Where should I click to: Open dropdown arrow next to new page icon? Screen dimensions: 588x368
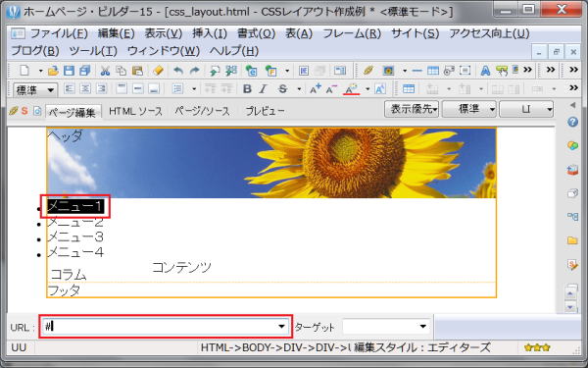click(40, 71)
